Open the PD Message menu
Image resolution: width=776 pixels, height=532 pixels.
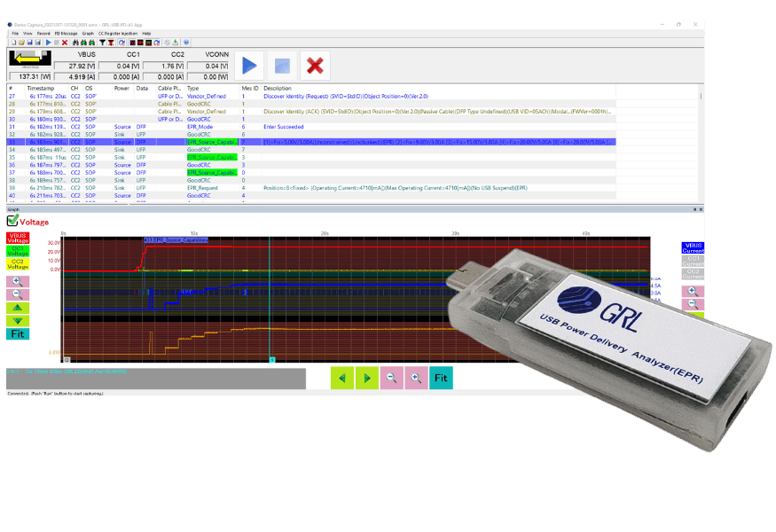pos(67,33)
